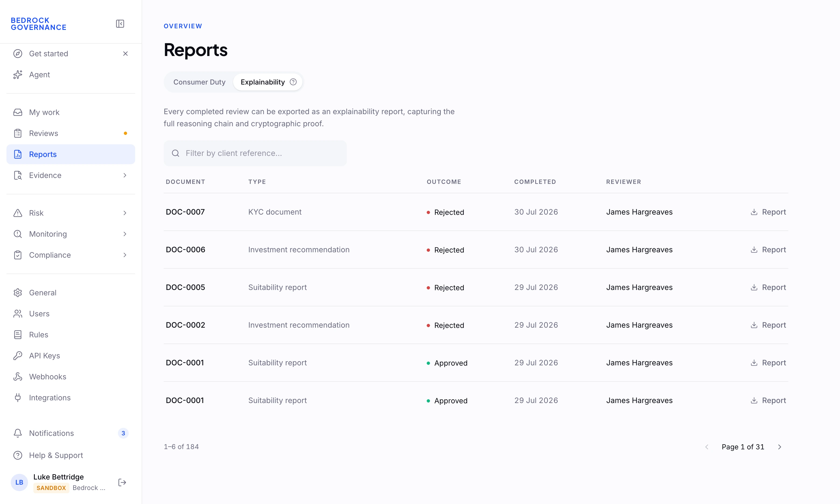Open Webhooks settings in the sidebar
This screenshot has height=504, width=840.
[71, 377]
